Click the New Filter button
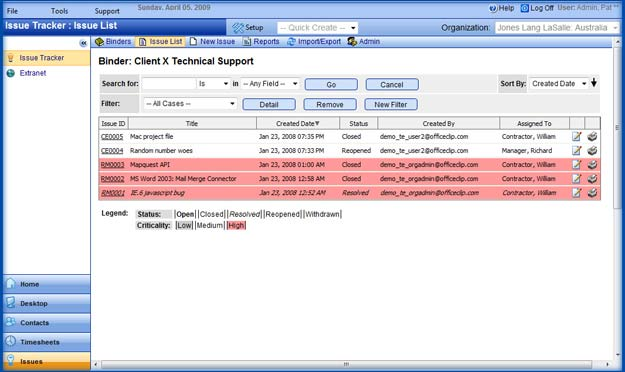Screen dimensions: 625x372 coord(391,104)
